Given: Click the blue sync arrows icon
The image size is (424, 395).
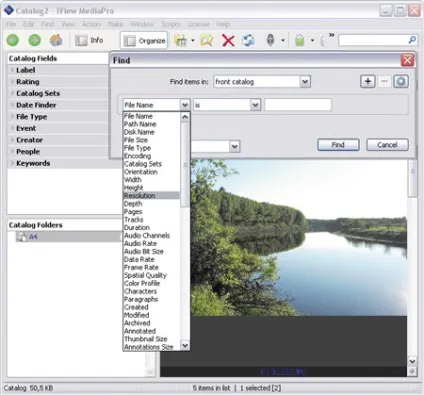Looking at the screenshot, I should (248, 40).
